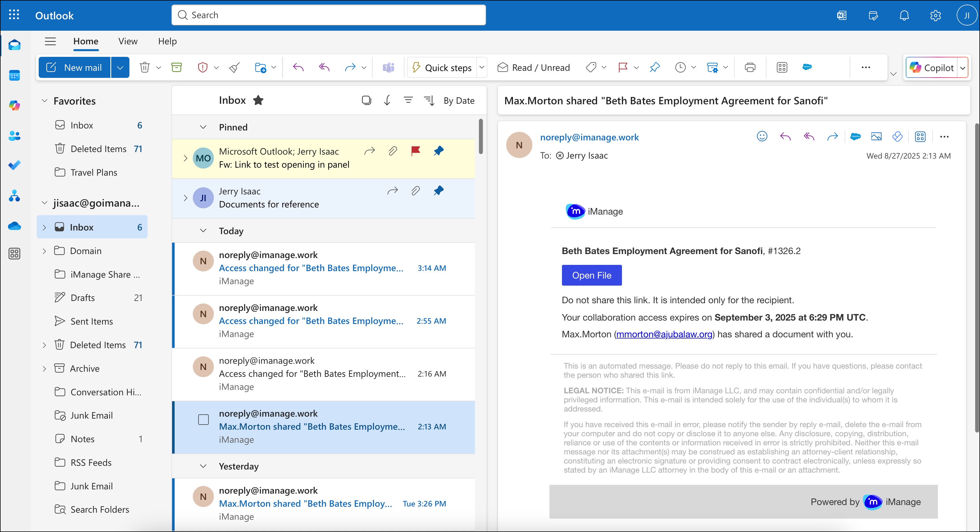Unflag the Microsoft Outlook pinned message

415,151
